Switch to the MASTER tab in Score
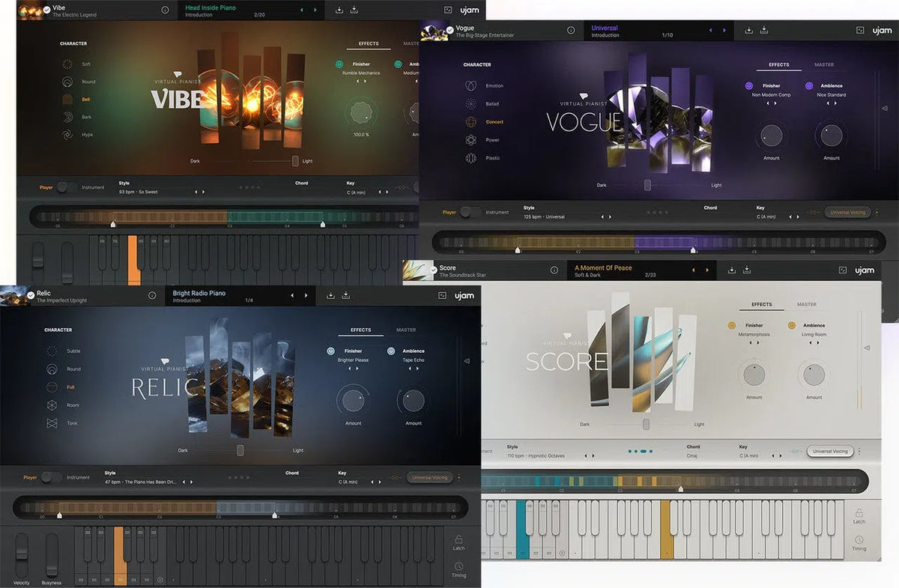Image resolution: width=899 pixels, height=588 pixels. point(808,304)
